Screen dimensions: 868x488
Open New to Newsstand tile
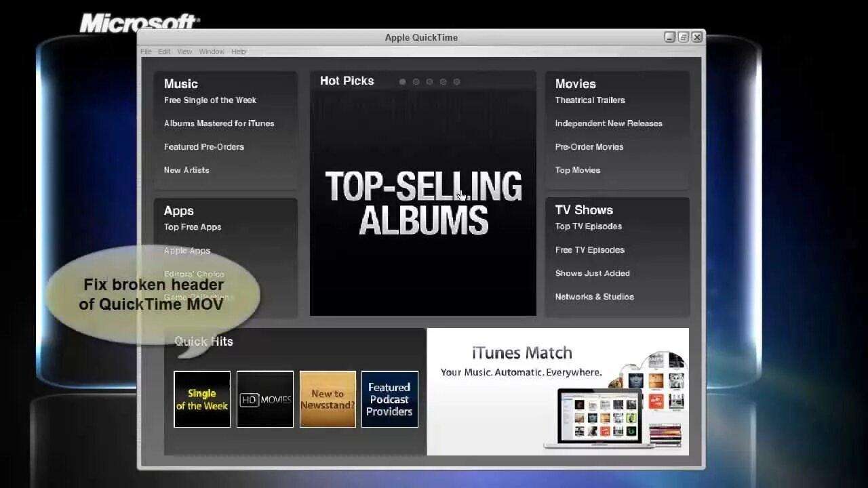[x=328, y=399]
